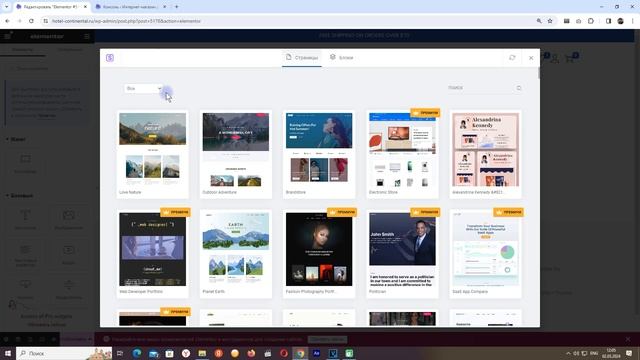Reload the current page
Viewport: 640px width, 360px height.
(31, 21)
